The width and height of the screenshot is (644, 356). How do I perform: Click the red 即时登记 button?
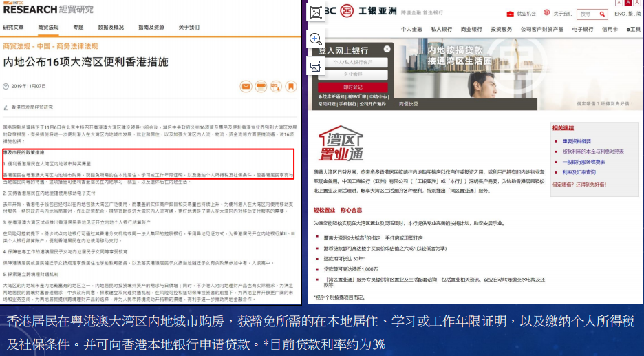(x=353, y=87)
